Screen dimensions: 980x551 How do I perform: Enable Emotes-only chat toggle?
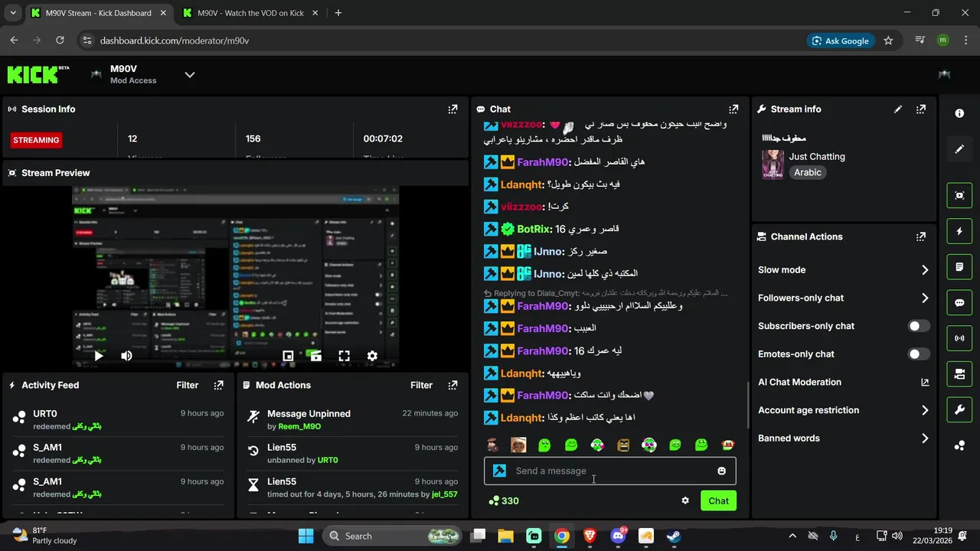tap(919, 354)
